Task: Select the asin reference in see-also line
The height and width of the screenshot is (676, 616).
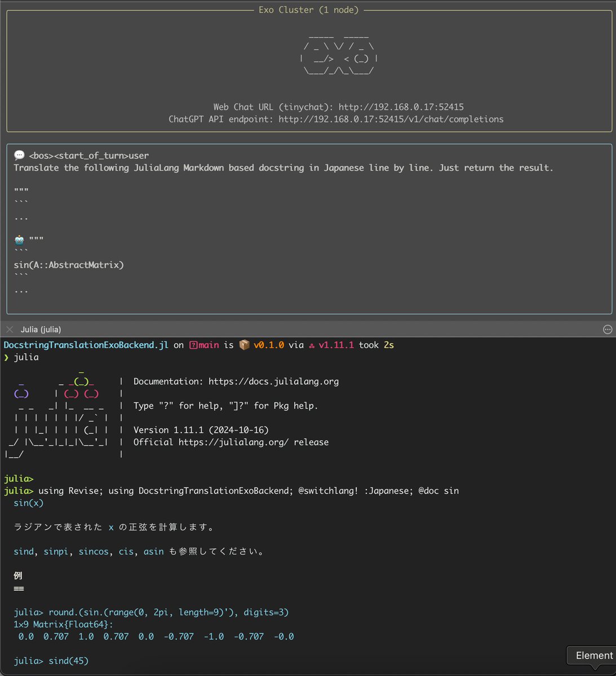Action: [153, 552]
